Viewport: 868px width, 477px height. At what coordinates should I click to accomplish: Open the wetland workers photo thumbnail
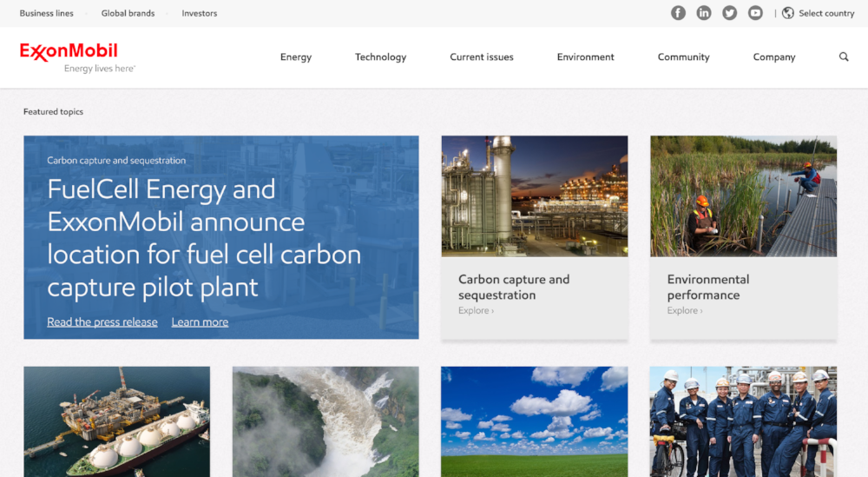coord(744,196)
